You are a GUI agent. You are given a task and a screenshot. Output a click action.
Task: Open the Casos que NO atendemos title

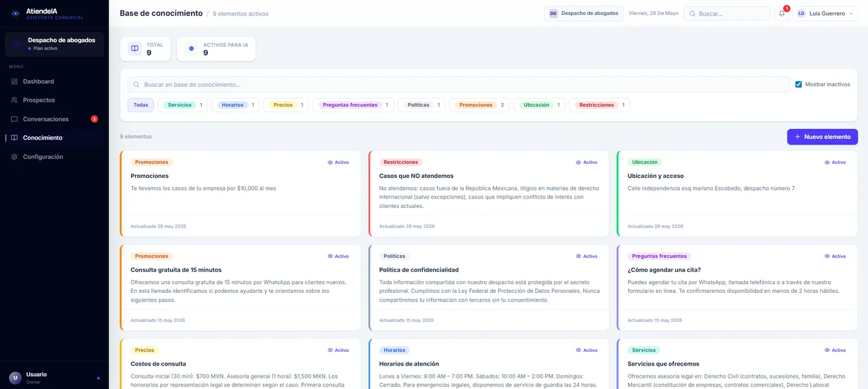[417, 176]
